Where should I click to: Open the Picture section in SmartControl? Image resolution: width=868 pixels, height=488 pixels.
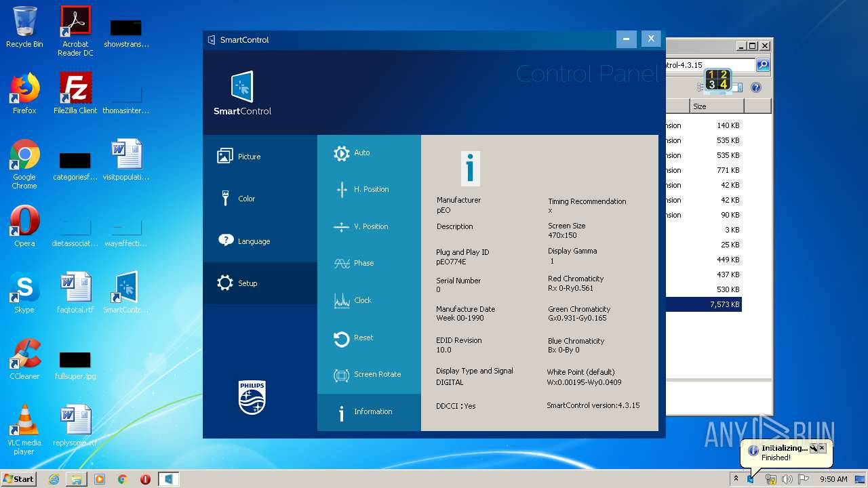tap(260, 157)
